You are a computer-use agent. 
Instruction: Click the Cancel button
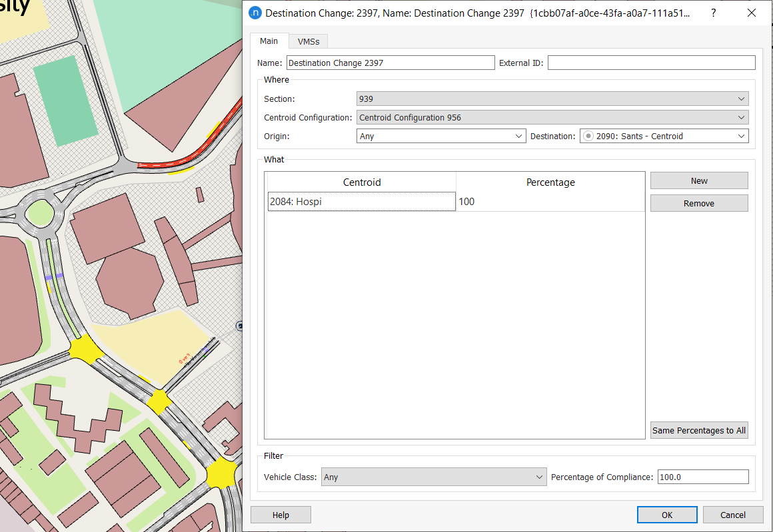click(733, 515)
